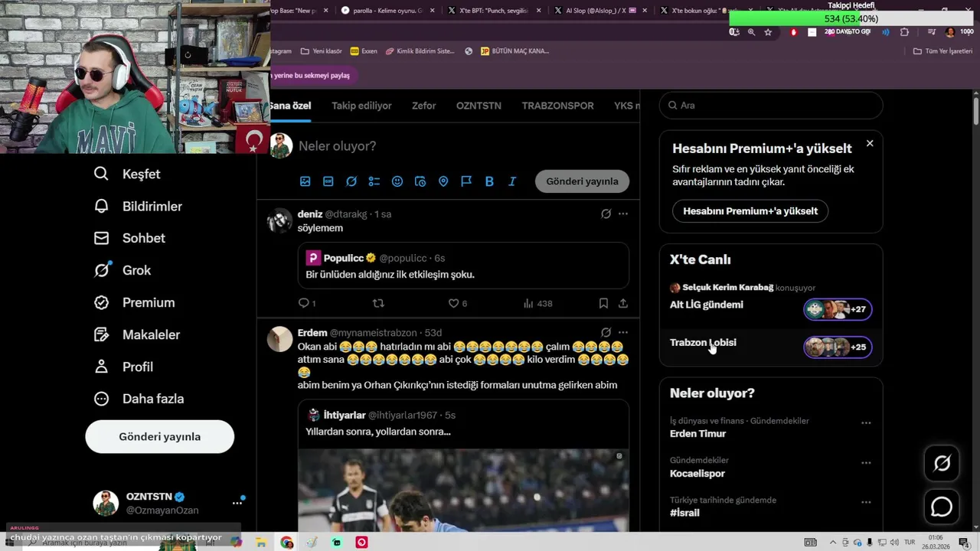The height and width of the screenshot is (551, 980).
Task: Open Populicc quoted post
Action: [463, 266]
